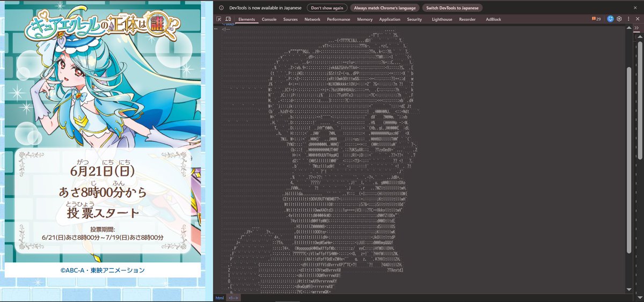Select the html breadcrumb at bottom

(x=220, y=297)
